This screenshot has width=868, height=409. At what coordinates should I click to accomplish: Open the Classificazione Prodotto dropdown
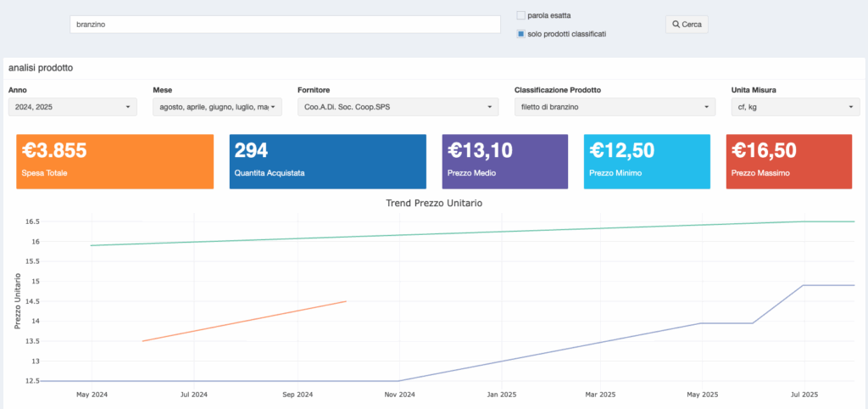click(x=615, y=107)
